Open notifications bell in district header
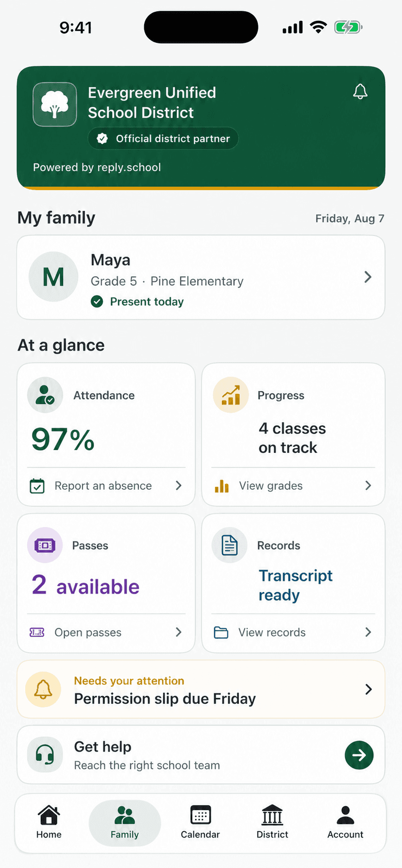 click(x=360, y=92)
